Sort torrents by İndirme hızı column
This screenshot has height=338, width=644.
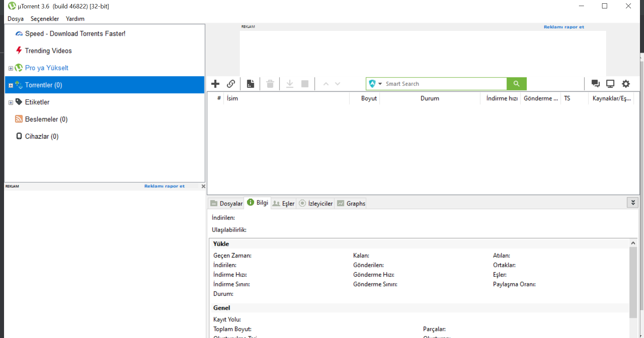pos(500,98)
